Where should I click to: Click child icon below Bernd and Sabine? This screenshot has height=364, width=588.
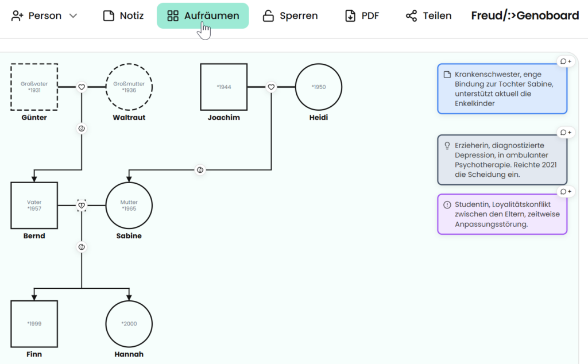[x=82, y=247]
